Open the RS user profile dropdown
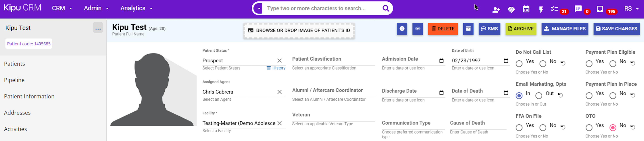 pos(631,8)
